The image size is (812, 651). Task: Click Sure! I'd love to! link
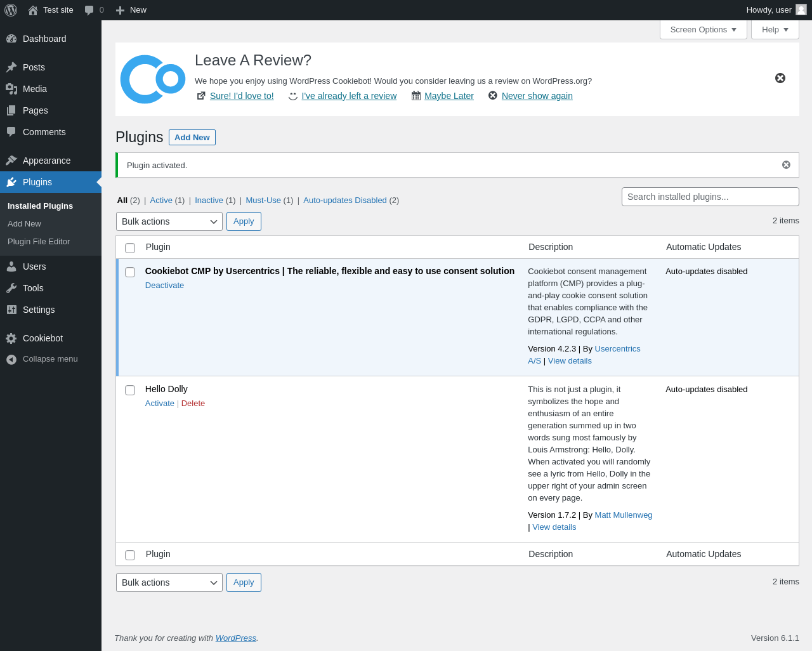[242, 96]
